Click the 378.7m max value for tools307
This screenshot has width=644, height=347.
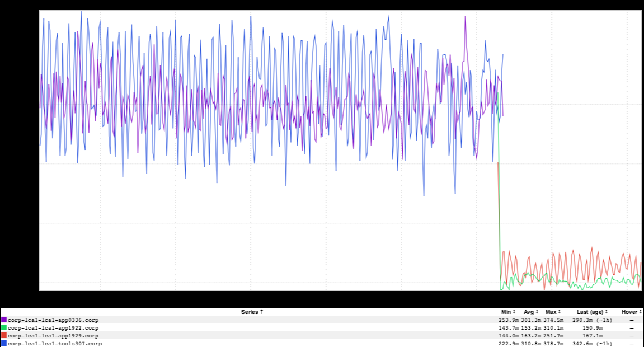[x=553, y=344]
